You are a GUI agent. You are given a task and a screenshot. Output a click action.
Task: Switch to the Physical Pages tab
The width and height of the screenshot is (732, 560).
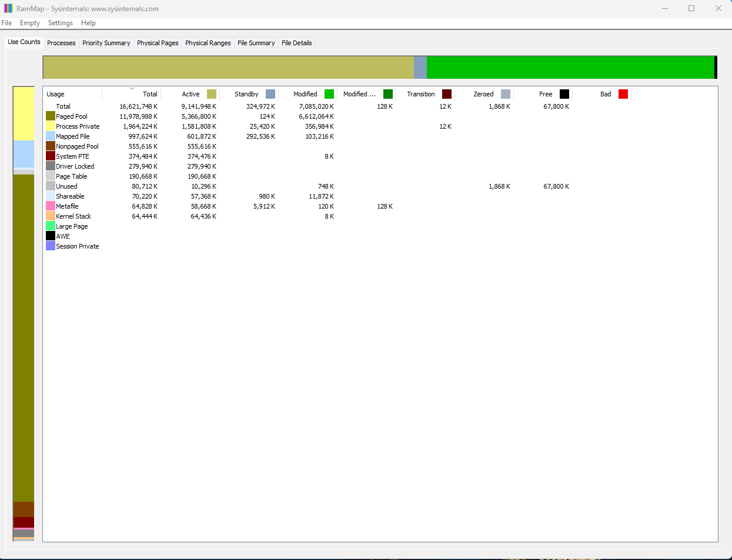click(x=158, y=42)
